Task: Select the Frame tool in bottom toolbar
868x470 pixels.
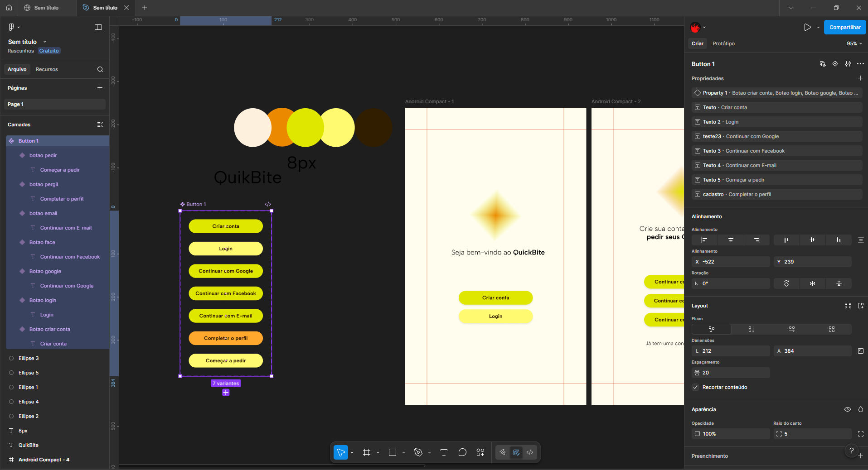Action: click(367, 452)
